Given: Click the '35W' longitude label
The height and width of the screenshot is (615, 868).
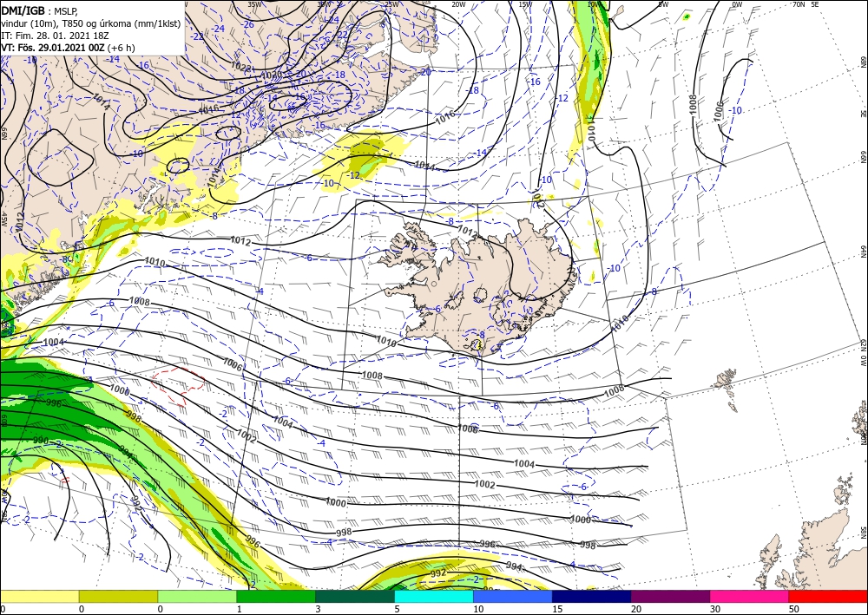Looking at the screenshot, I should 254,4.
